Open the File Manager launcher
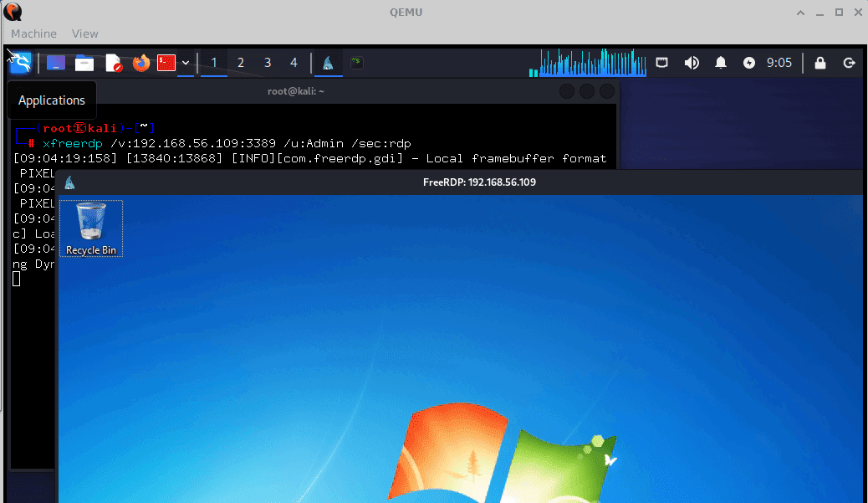 (x=84, y=63)
